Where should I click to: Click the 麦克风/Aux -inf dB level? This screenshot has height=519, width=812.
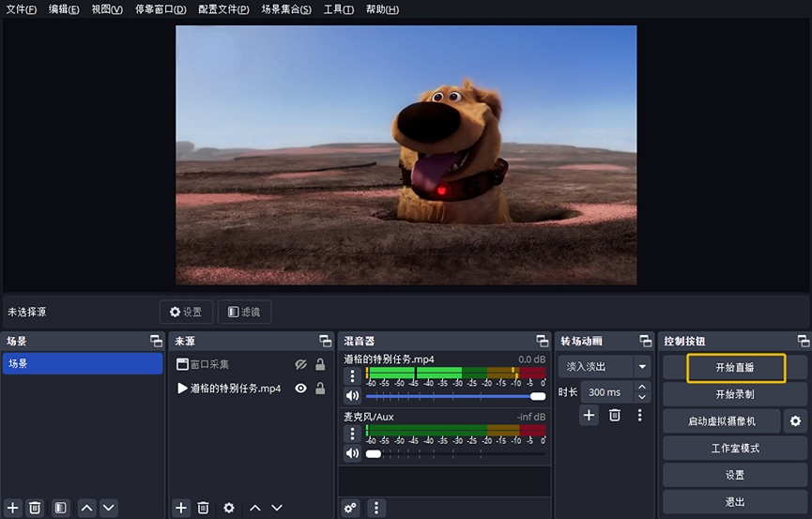click(x=530, y=417)
